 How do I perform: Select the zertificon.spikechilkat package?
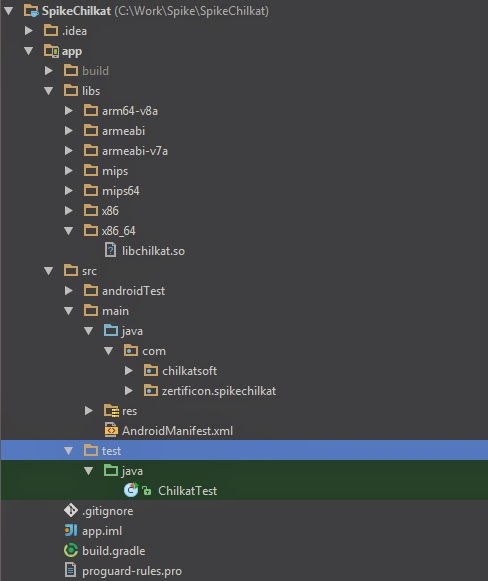(x=219, y=391)
